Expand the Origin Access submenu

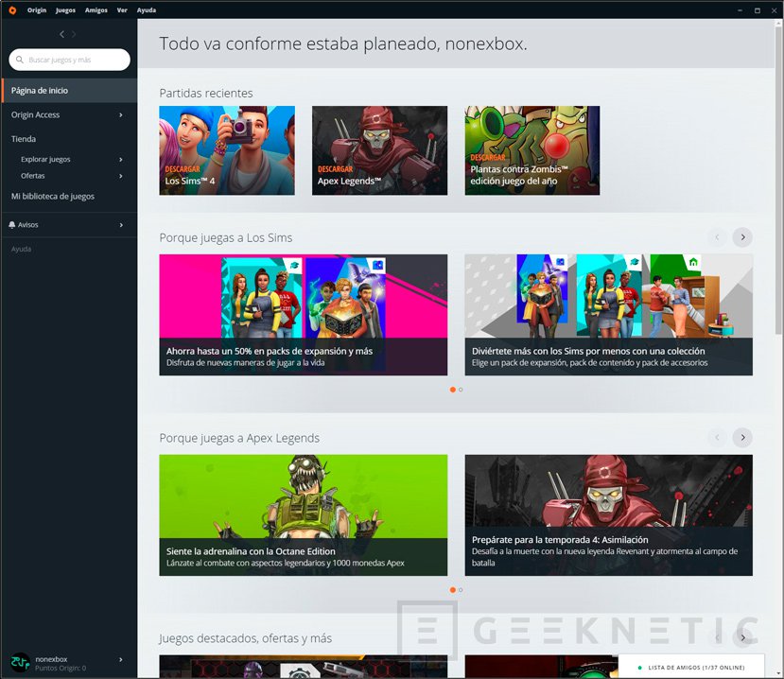point(121,115)
